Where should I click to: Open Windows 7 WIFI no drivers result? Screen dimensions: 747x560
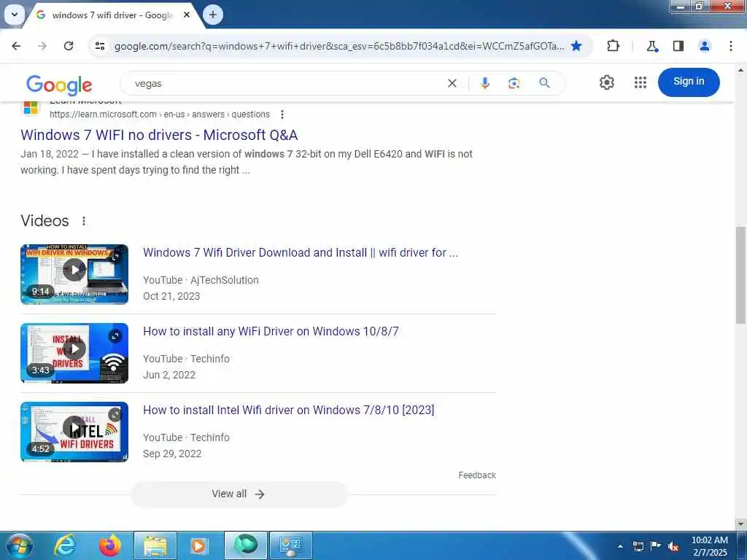pos(159,135)
